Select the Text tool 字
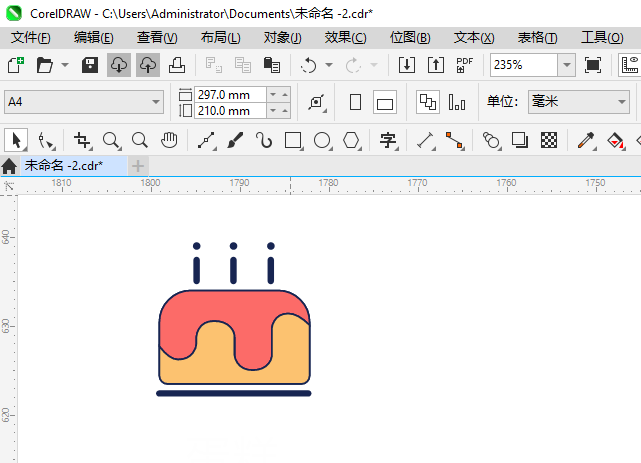This screenshot has width=641, height=463. (388, 141)
